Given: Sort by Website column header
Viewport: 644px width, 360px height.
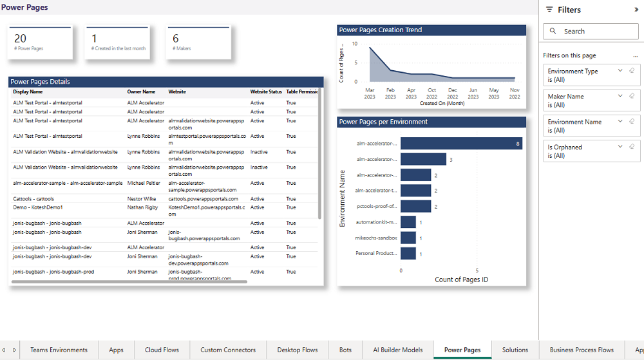Looking at the screenshot, I should (x=177, y=91).
